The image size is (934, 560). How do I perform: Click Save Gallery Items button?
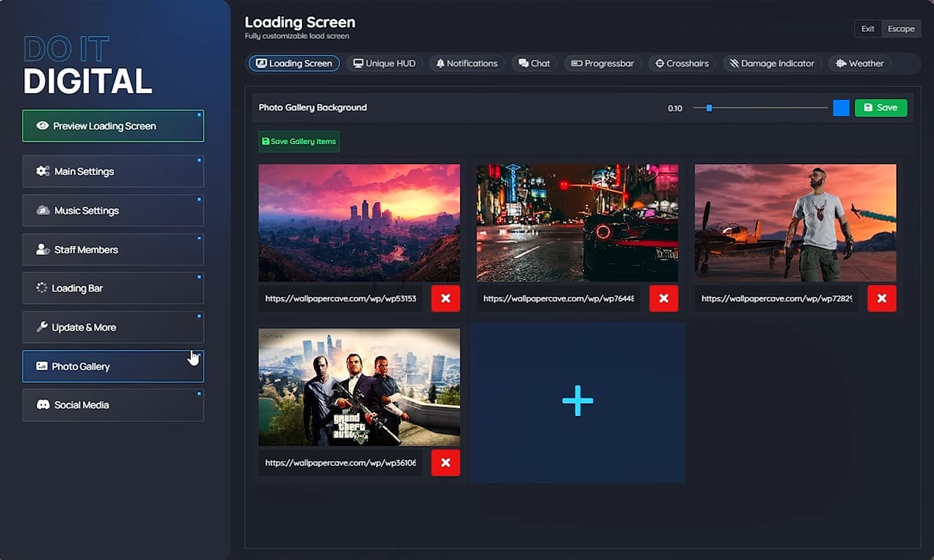tap(299, 141)
